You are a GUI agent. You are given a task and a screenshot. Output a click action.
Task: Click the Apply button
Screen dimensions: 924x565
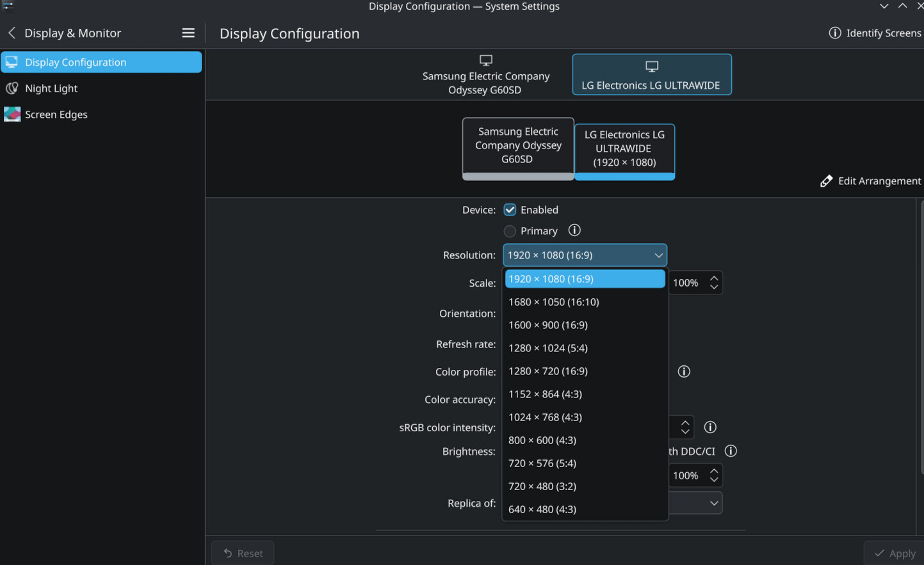[x=895, y=553]
